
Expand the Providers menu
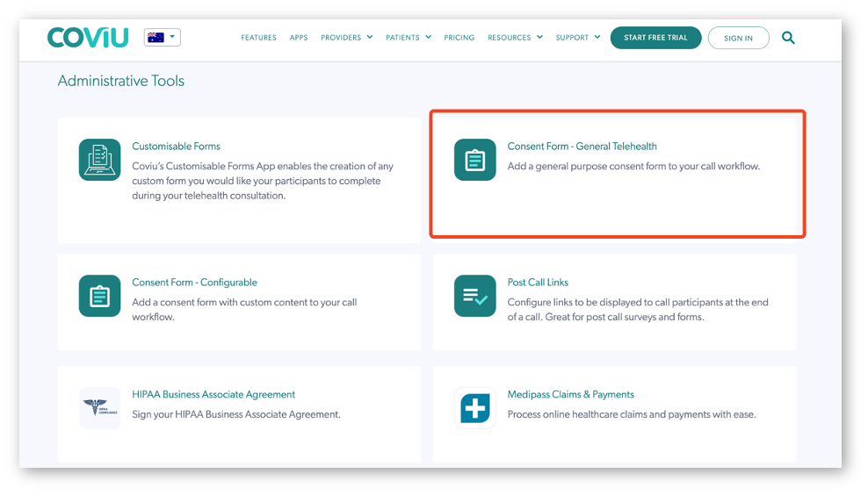coord(346,38)
